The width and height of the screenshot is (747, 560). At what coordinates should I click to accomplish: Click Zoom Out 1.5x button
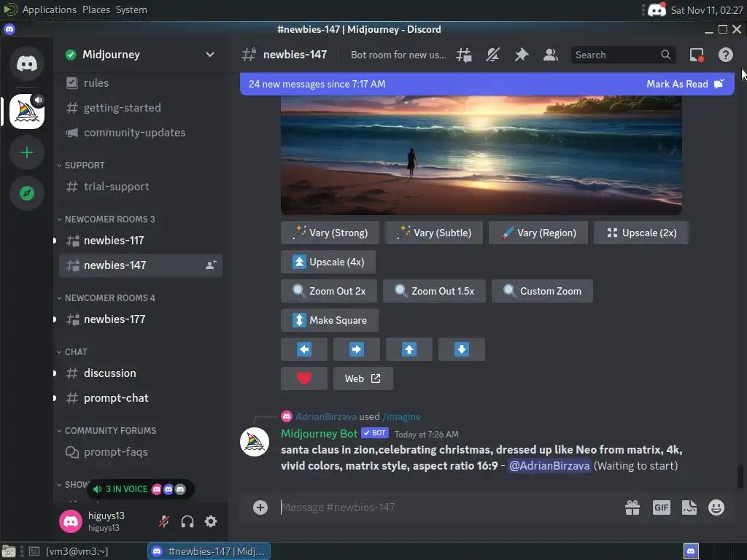(434, 291)
